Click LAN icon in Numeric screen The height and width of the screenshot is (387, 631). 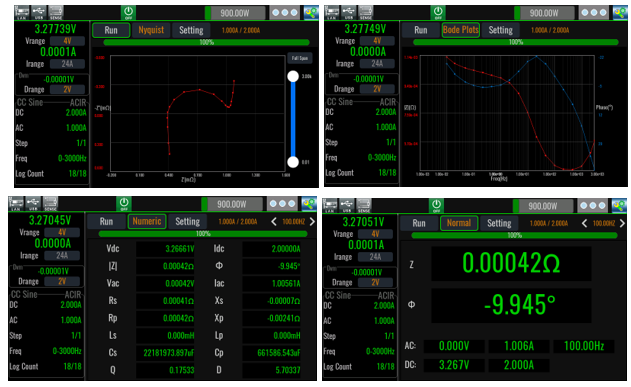(16, 204)
